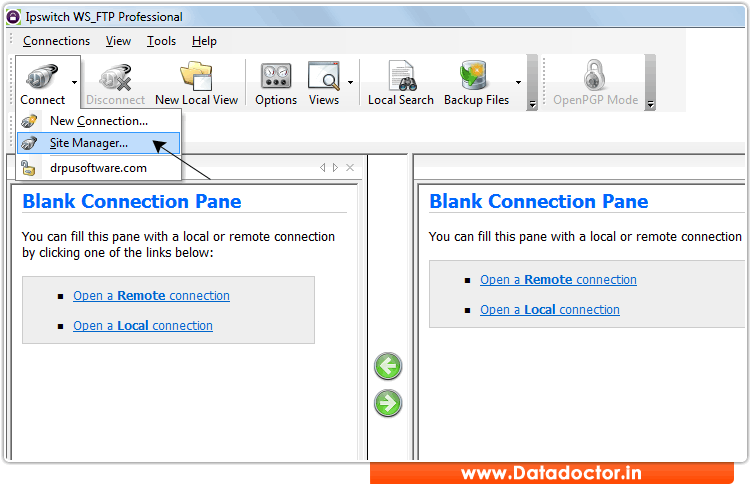Open OpenPGP toolbar overflow options arrow
751x484 pixels.
(650, 103)
